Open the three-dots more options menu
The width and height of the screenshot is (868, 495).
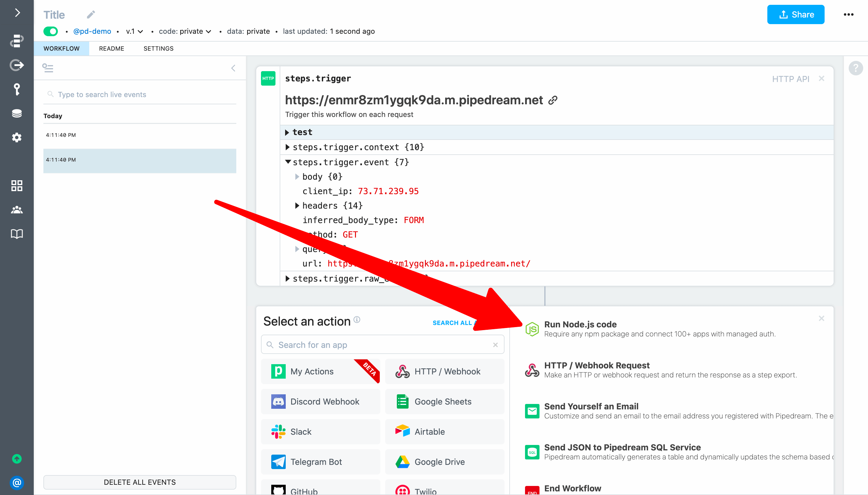click(848, 14)
